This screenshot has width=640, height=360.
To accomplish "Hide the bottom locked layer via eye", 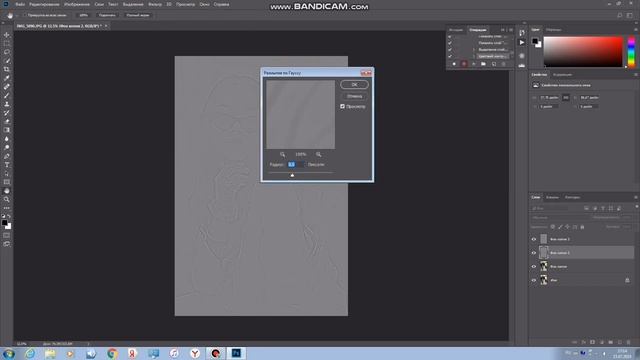I will coord(534,280).
